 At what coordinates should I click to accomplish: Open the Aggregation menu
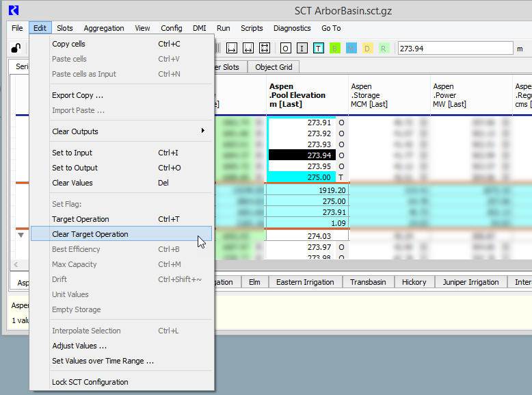[104, 28]
